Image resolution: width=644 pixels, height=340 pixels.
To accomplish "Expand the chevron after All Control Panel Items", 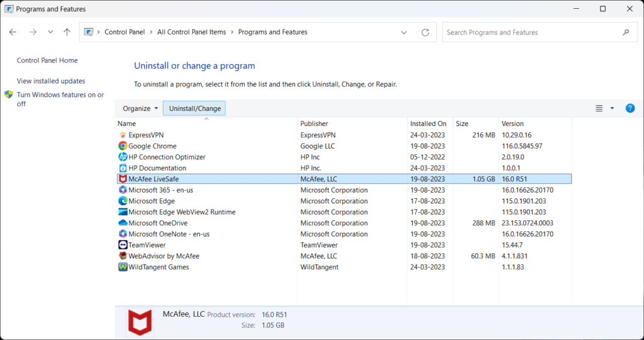I will (x=232, y=32).
